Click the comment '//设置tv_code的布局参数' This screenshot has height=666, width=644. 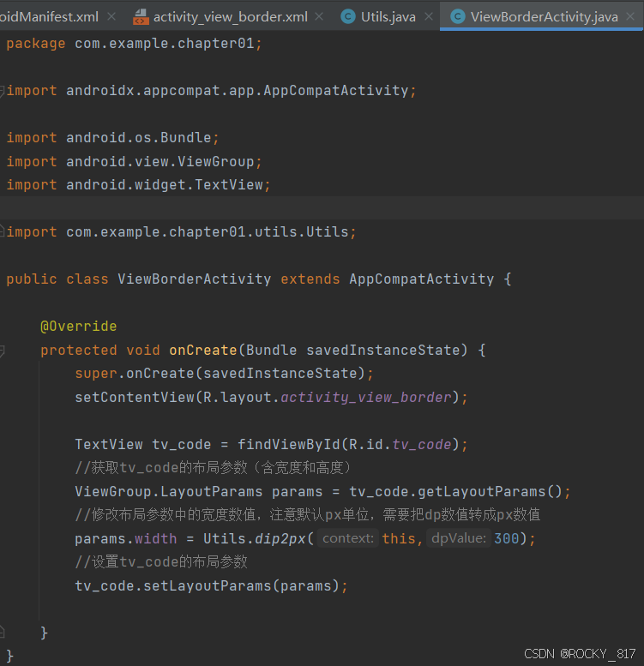click(x=161, y=562)
